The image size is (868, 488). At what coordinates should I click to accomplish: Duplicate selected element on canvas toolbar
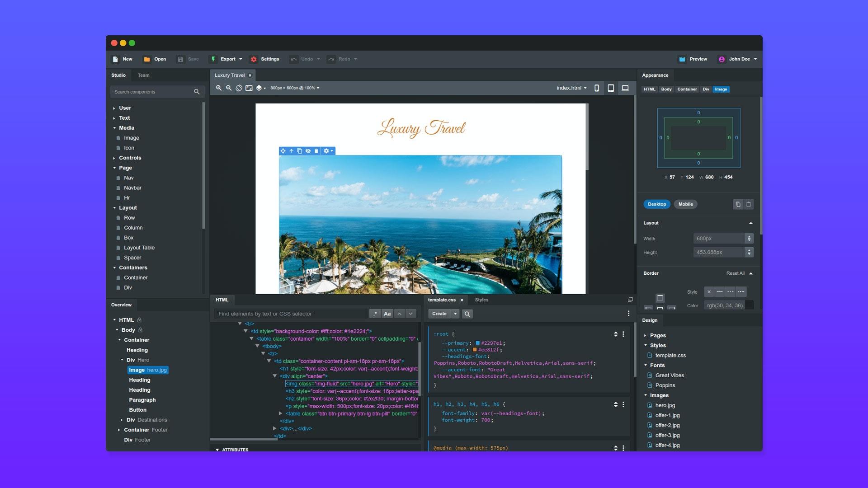(x=299, y=151)
